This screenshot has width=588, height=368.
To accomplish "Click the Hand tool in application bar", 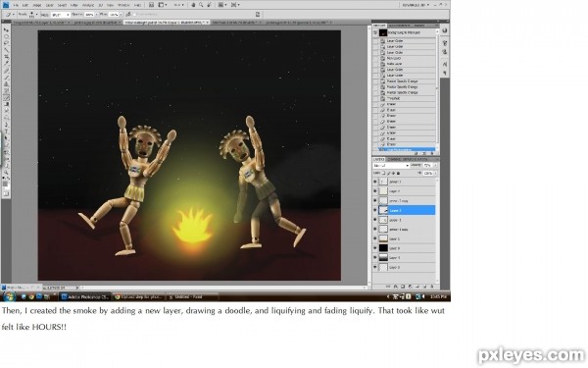I will click(193, 5).
